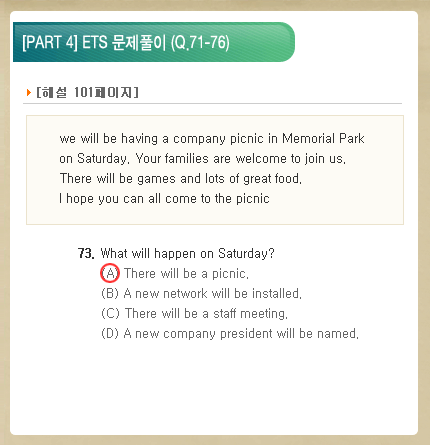Choose option (B) marker
Viewport: 430px width, 445px height.
(110, 293)
